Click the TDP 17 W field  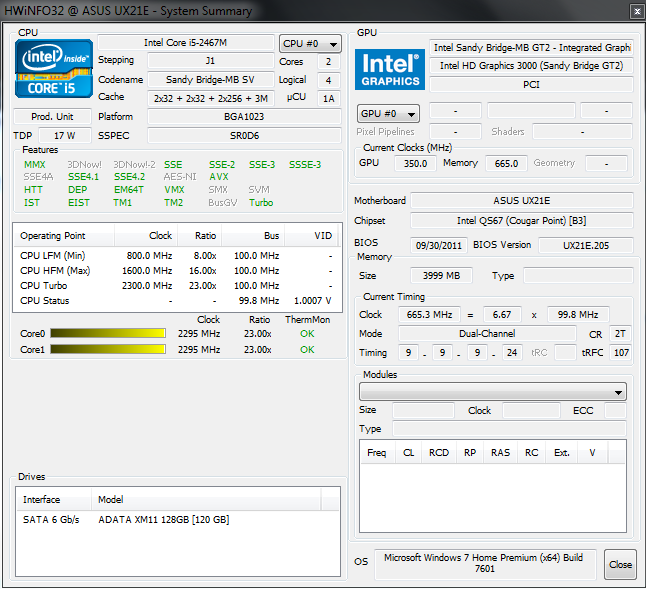click(x=65, y=136)
